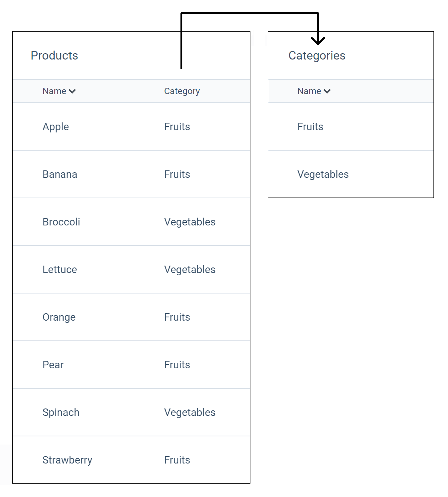Click the Categories table title
This screenshot has height=497, width=448.
click(317, 55)
